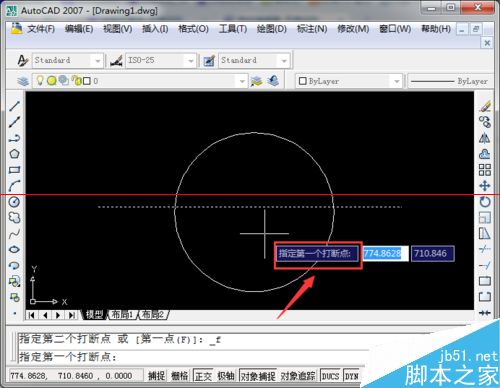This screenshot has height=388, width=500.
Task: Open the Text Style manager icon
Action: (x=23, y=61)
